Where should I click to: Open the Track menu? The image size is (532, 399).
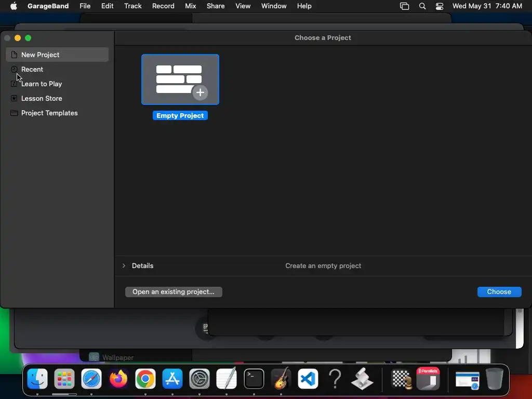point(132,6)
